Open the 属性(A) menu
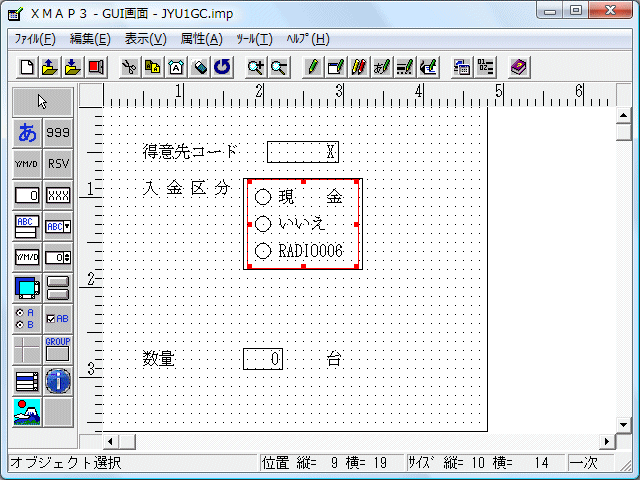This screenshot has width=640, height=480. [x=202, y=39]
